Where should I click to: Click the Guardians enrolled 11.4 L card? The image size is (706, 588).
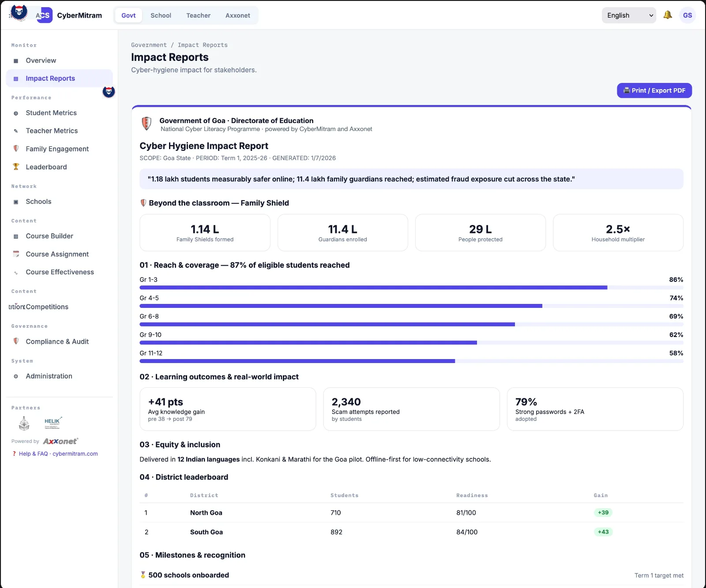(342, 232)
